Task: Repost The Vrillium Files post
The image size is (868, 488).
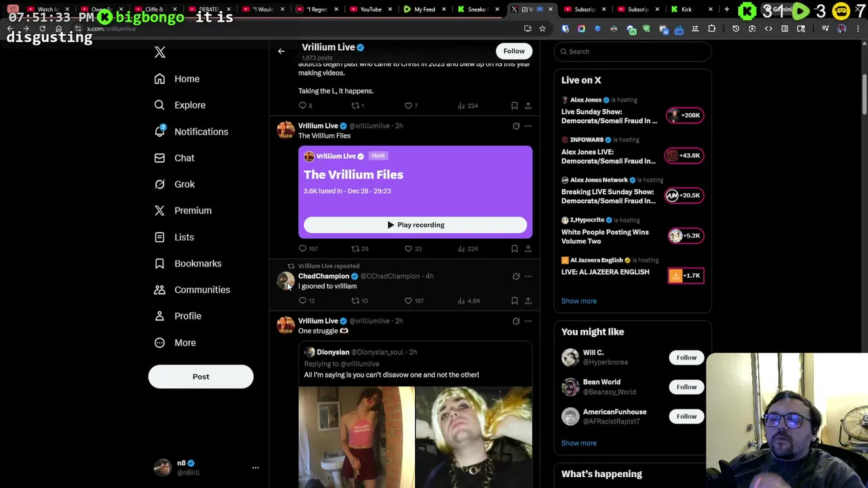Action: tap(359, 249)
